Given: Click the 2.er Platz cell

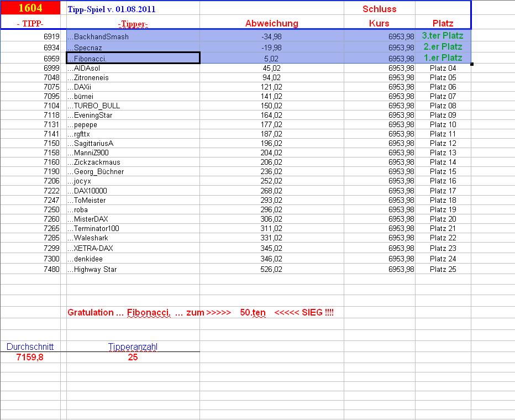Looking at the screenshot, I should [443, 47].
